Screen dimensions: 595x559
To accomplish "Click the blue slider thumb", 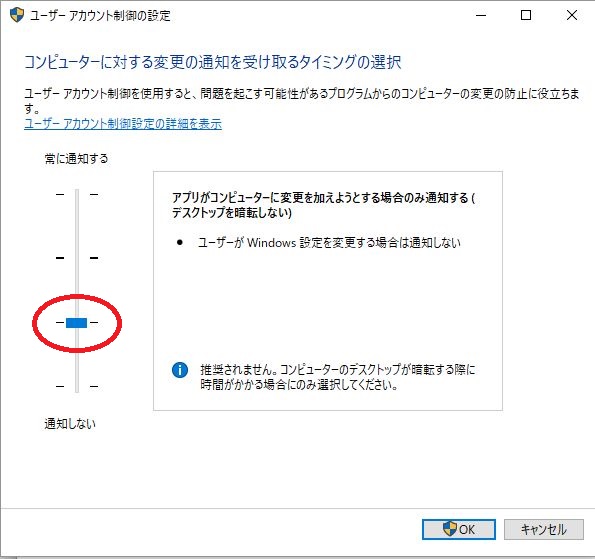I will click(x=77, y=323).
